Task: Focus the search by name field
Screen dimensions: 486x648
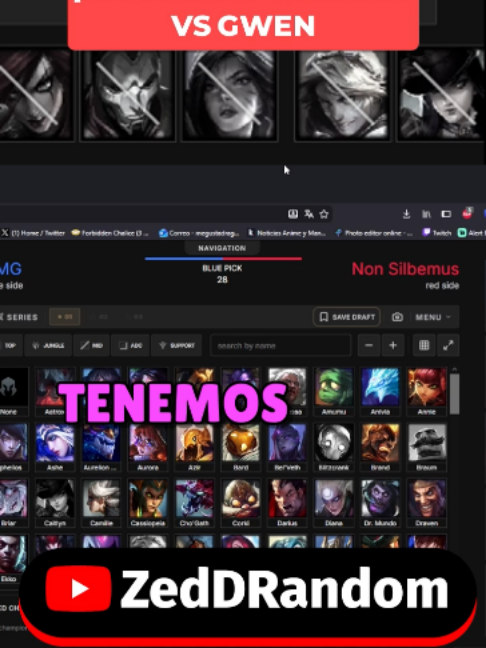Action: (281, 345)
